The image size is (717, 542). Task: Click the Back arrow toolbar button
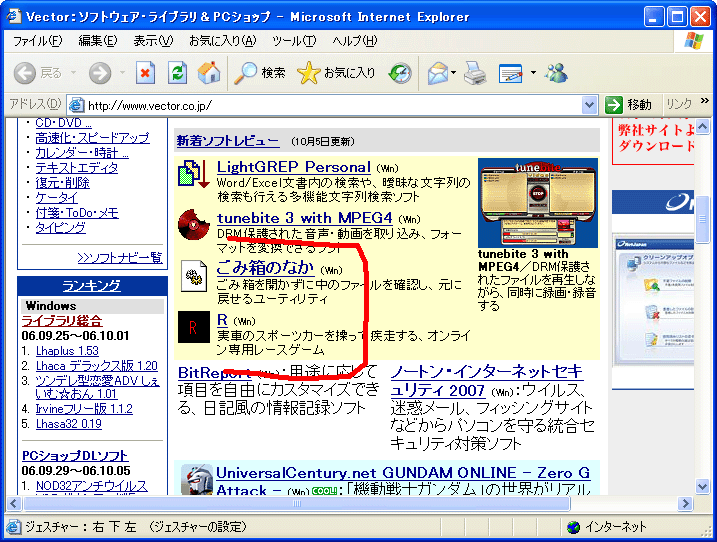pyautogui.click(x=25, y=73)
